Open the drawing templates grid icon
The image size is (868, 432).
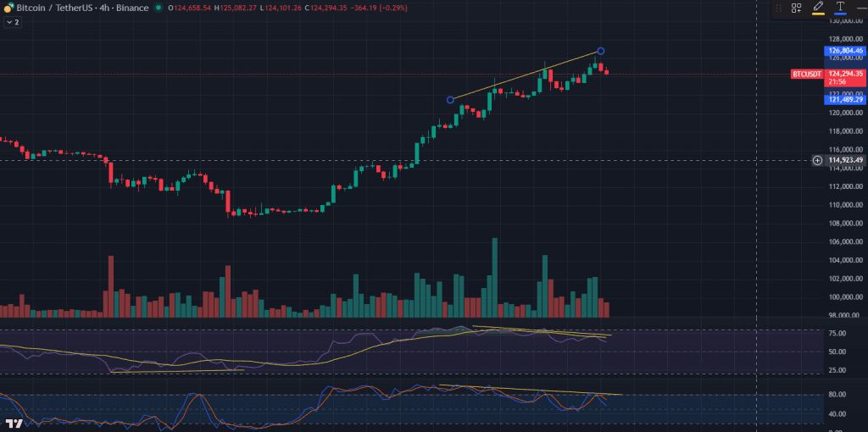(797, 8)
